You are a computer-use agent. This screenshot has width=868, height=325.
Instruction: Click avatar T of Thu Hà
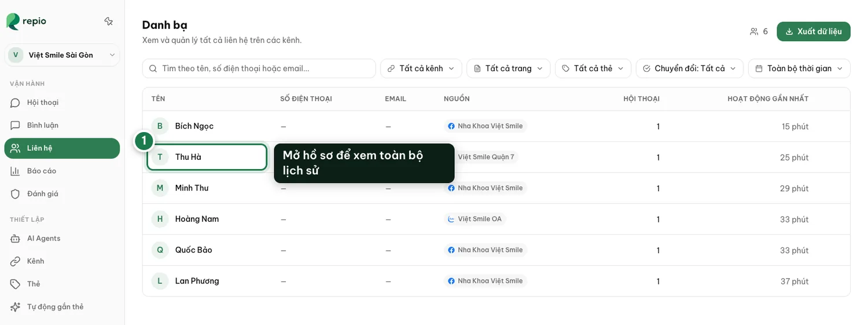tap(160, 157)
